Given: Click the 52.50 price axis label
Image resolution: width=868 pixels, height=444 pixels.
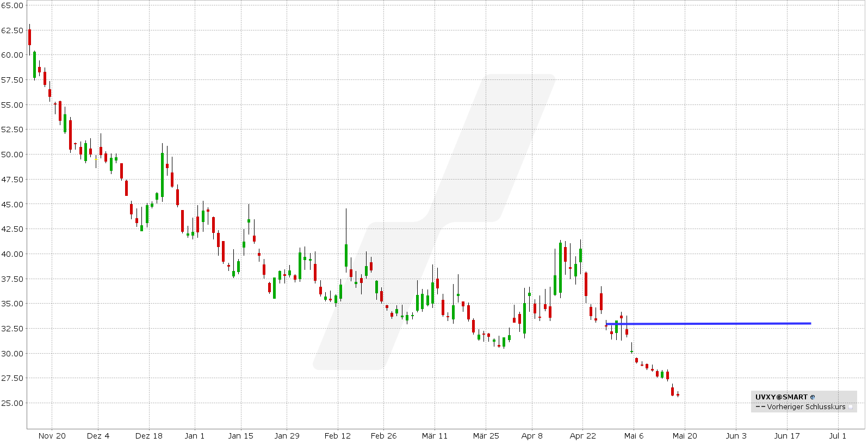Looking at the screenshot, I should click(x=12, y=129).
